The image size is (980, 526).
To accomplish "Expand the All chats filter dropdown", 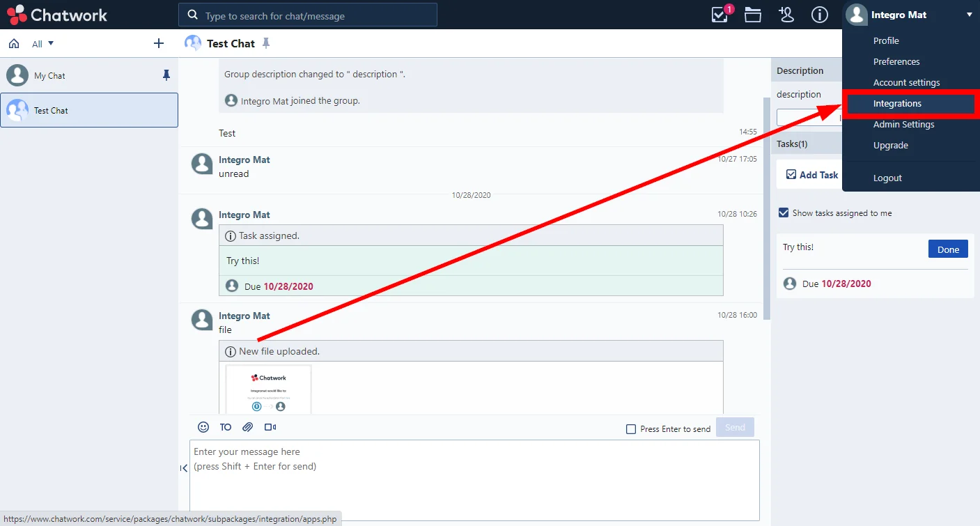I will [x=43, y=44].
